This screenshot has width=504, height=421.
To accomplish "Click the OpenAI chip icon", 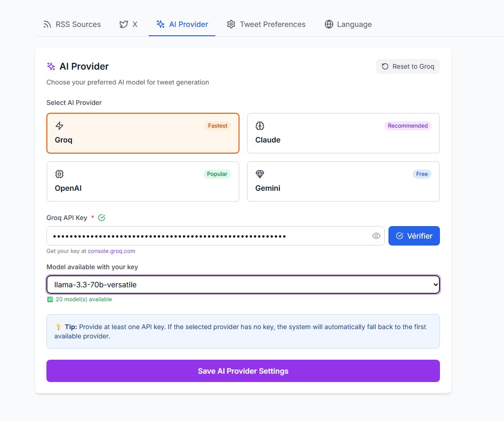I will point(59,174).
